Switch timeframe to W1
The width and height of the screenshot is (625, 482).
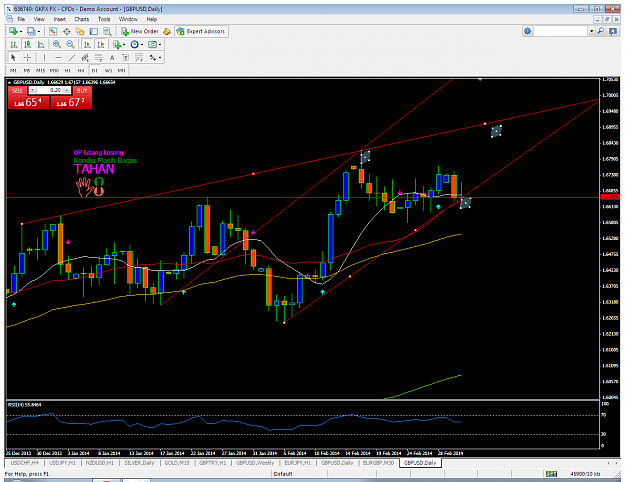pyautogui.click(x=108, y=71)
